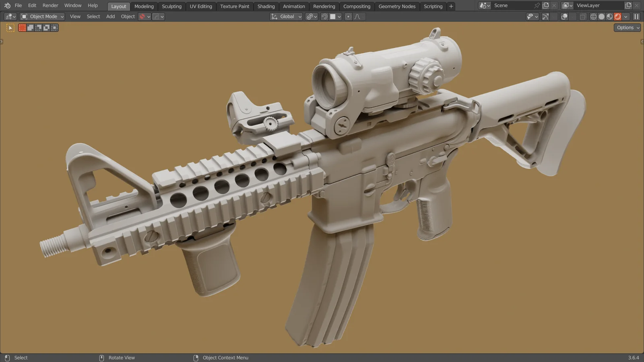Viewport: 644px width, 362px height.
Task: Click the Blender logo icon
Action: 7,6
